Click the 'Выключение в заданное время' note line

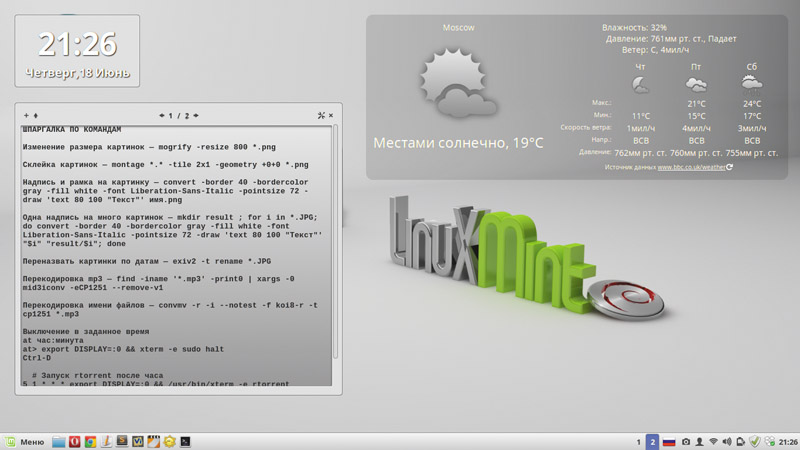(x=86, y=332)
